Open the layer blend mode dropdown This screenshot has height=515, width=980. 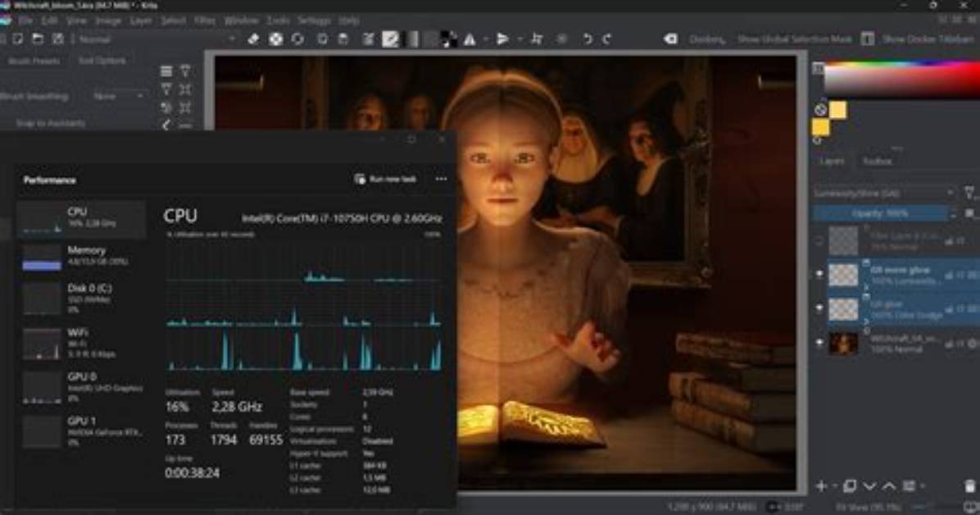[x=883, y=194]
